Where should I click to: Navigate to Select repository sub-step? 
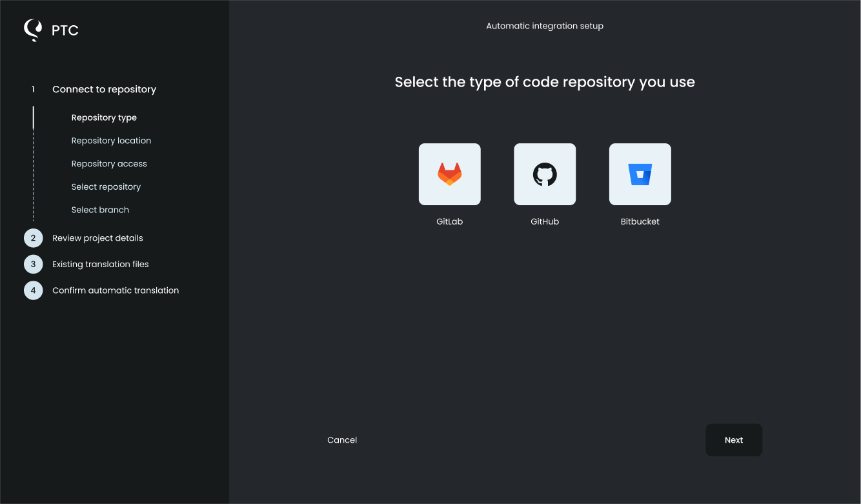[106, 187]
